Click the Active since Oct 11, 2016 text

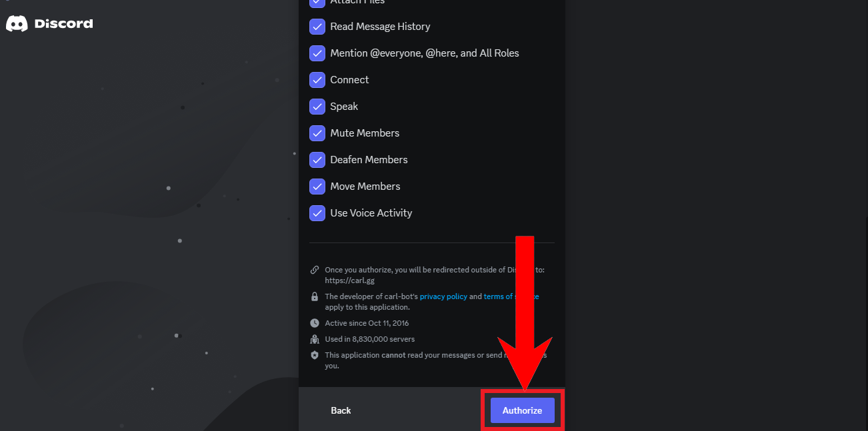click(x=366, y=323)
